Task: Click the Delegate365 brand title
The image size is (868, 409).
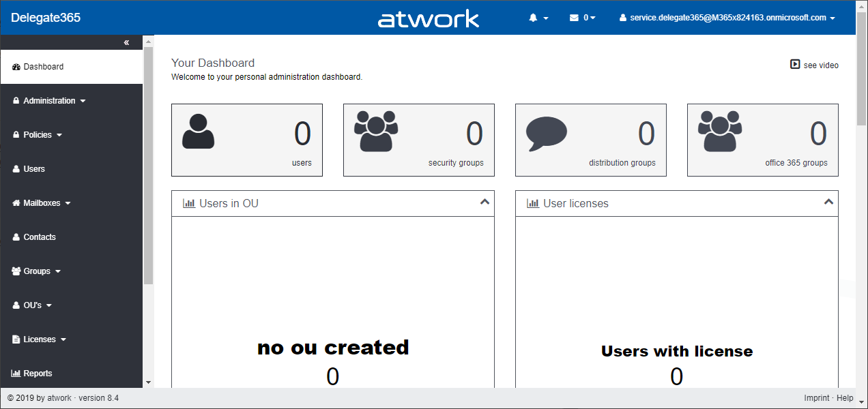Action: pyautogui.click(x=46, y=18)
